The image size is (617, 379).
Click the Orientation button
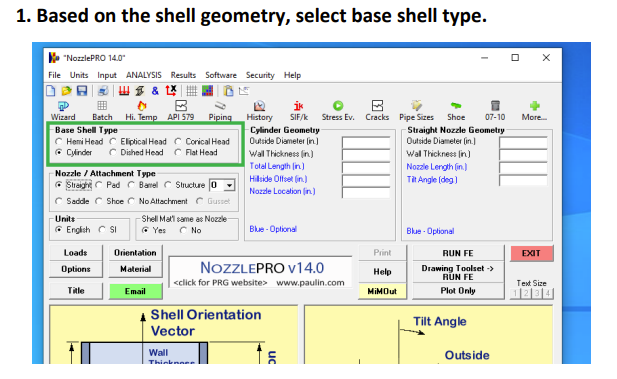pyautogui.click(x=135, y=253)
